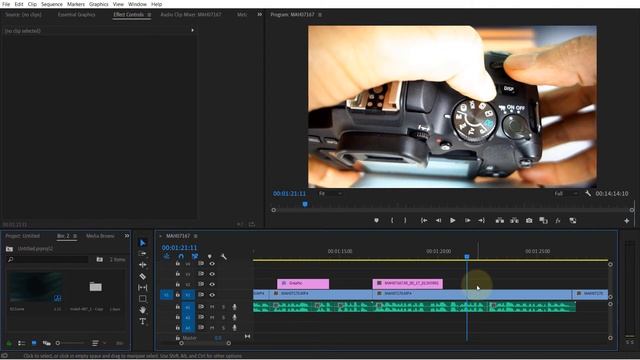The width and height of the screenshot is (640, 360).
Task: Switch to Media Browser tab
Action: 100,236
